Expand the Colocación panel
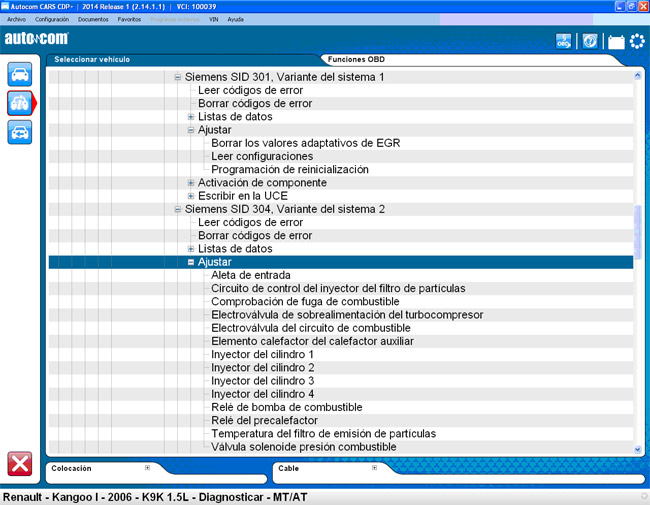This screenshot has width=650, height=505. click(x=147, y=468)
